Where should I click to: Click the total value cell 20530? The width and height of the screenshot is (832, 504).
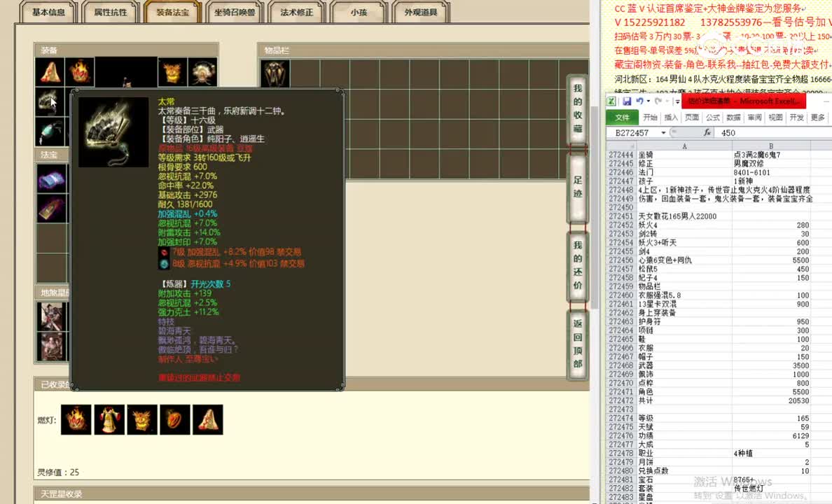[x=771, y=400]
